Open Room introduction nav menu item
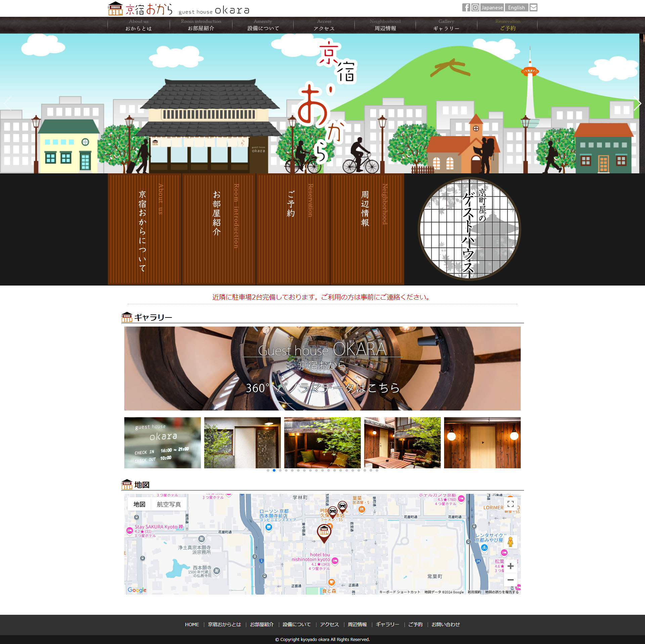645x644 pixels. click(201, 25)
